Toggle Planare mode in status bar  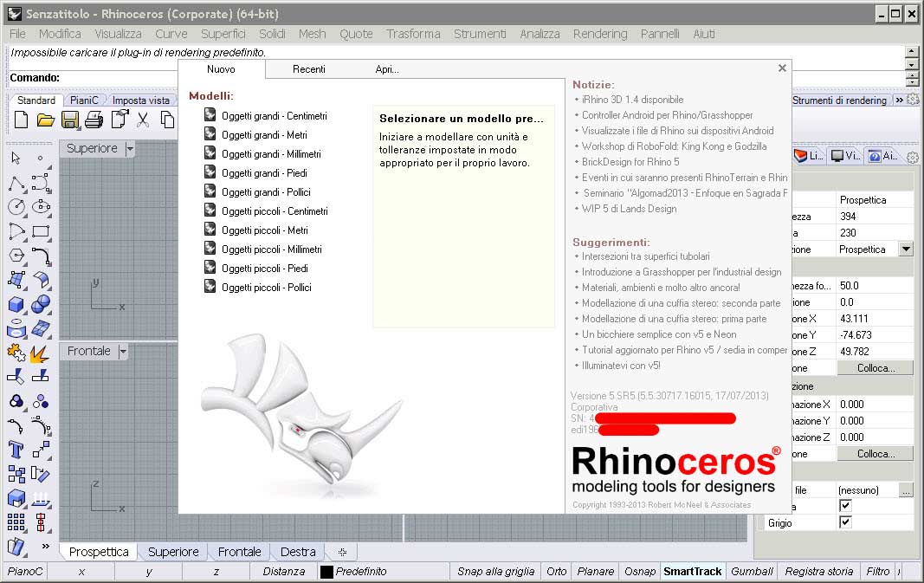[x=595, y=571]
